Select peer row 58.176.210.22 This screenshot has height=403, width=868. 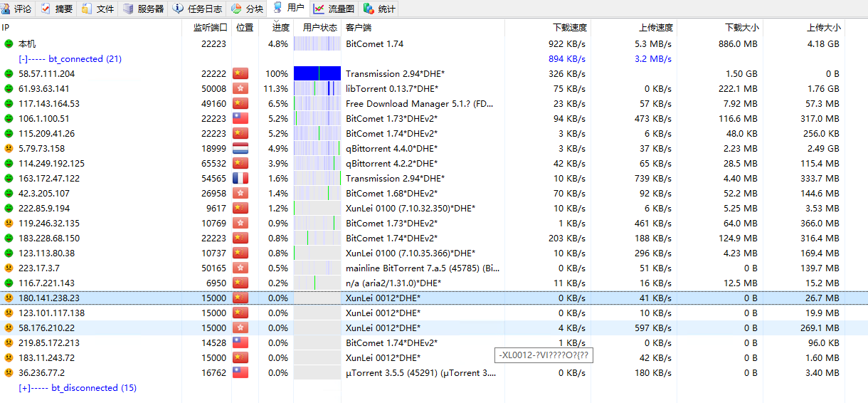coord(434,328)
